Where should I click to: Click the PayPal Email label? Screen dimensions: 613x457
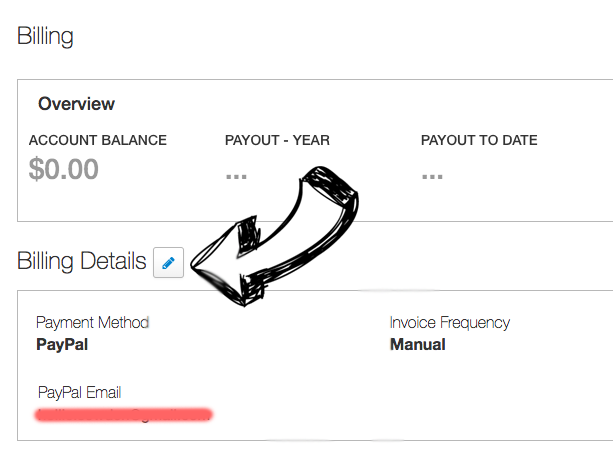pos(79,392)
